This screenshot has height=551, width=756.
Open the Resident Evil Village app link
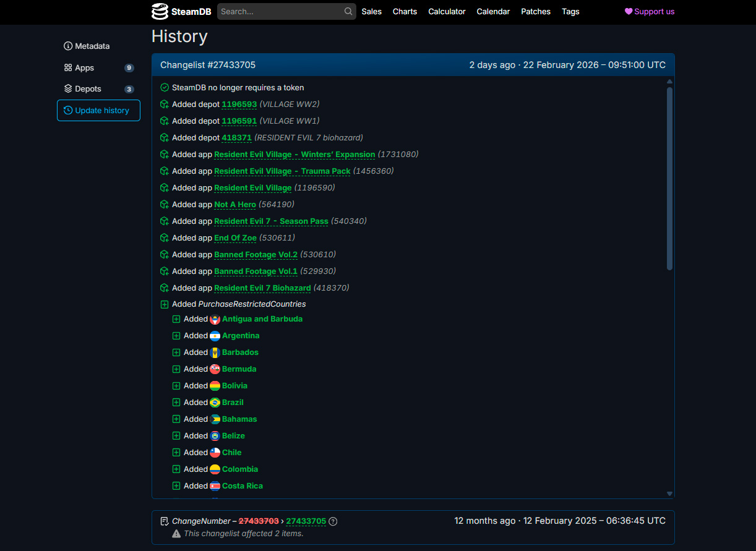click(x=252, y=188)
